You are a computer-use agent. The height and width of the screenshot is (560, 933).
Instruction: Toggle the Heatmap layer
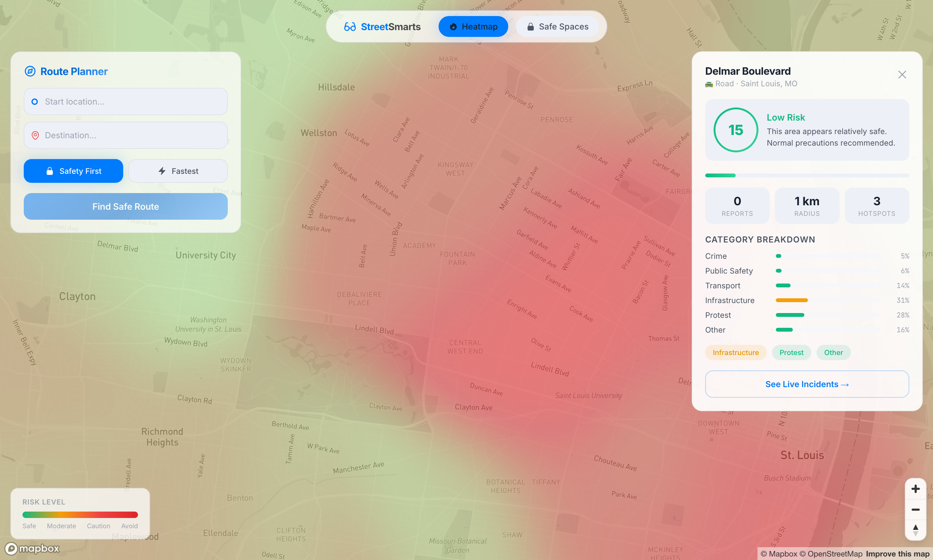473,27
